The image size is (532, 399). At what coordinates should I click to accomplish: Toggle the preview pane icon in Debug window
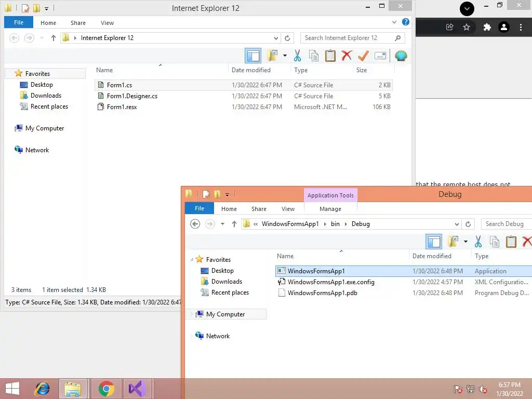tap(434, 242)
